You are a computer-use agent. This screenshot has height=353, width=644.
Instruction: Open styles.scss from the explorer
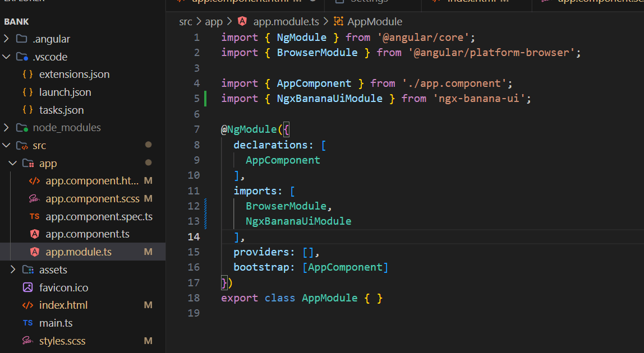coord(62,341)
